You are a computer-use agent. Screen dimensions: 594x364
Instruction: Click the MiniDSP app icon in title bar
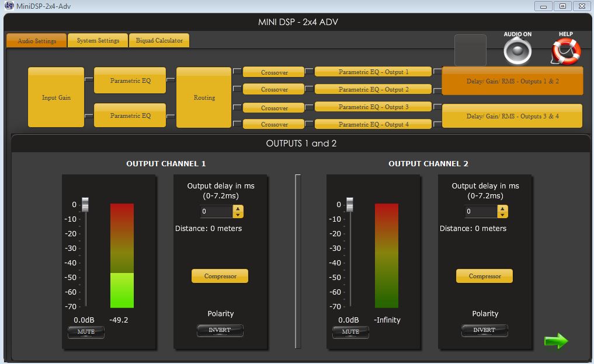pos(9,6)
